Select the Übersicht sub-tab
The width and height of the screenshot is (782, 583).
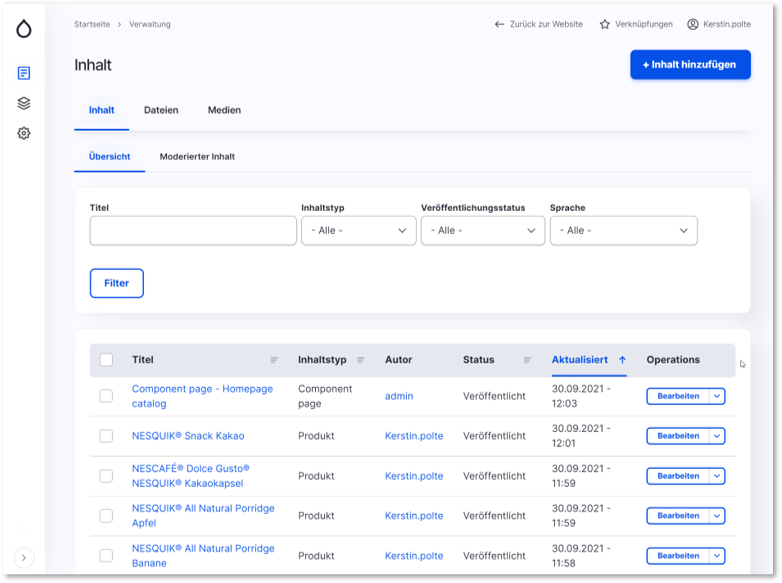coord(109,157)
